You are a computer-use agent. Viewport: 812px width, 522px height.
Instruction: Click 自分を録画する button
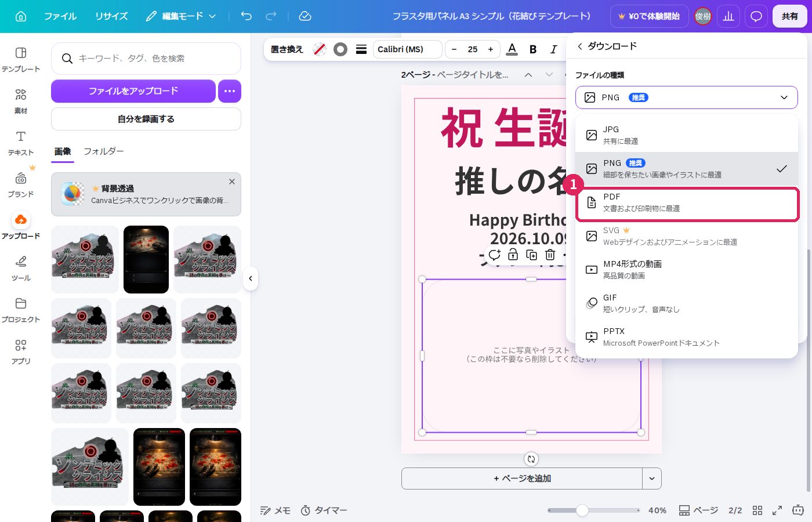(x=146, y=119)
